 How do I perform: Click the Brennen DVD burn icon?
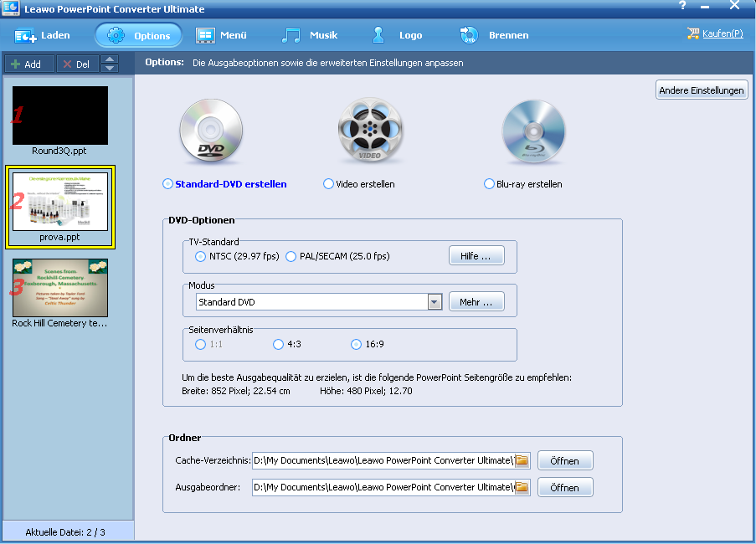(469, 35)
